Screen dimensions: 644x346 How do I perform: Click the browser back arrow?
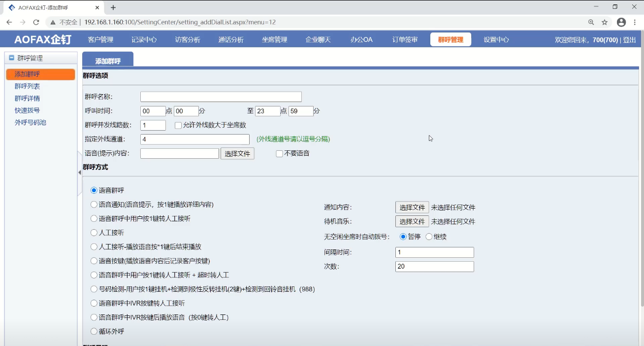coord(9,22)
